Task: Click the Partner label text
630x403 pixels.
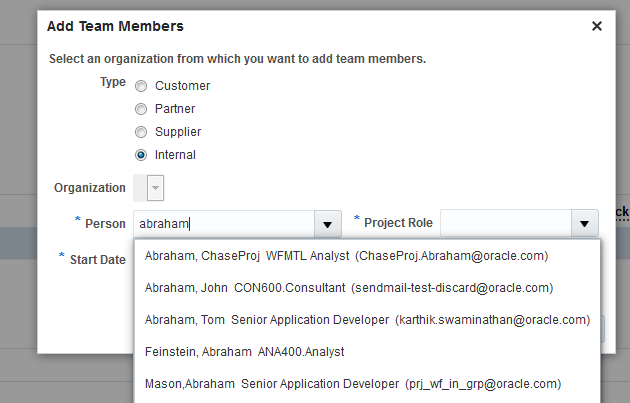Action: [x=175, y=109]
